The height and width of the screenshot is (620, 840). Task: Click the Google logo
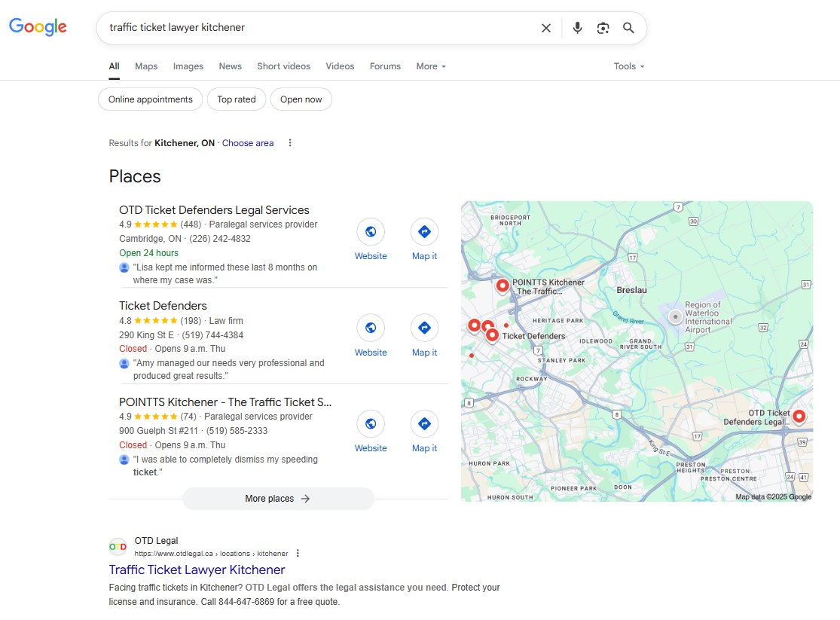(x=38, y=27)
